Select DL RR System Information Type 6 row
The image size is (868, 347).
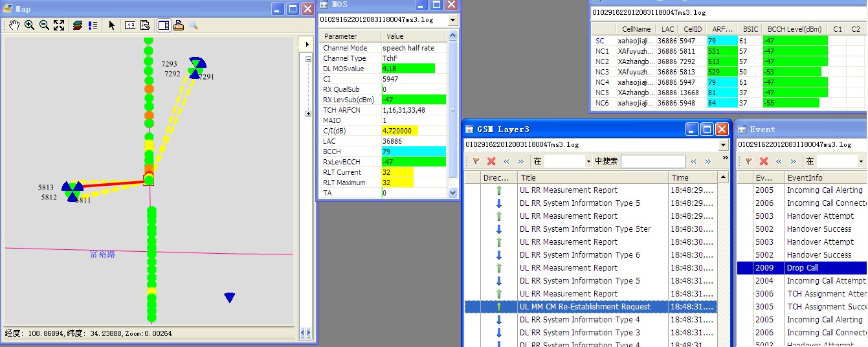pos(591,255)
